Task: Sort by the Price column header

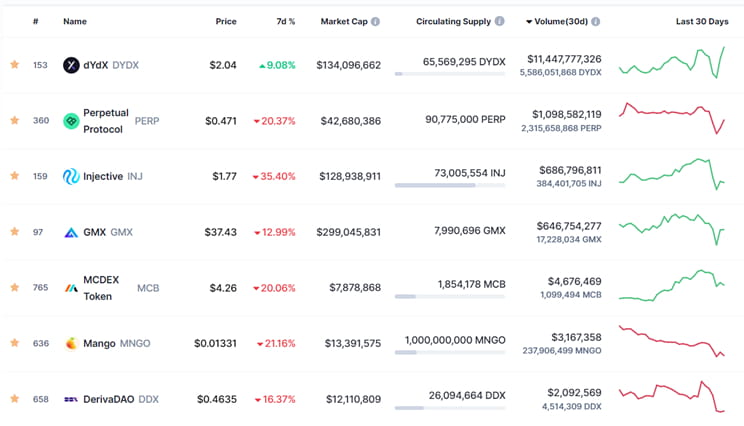Action: tap(226, 20)
